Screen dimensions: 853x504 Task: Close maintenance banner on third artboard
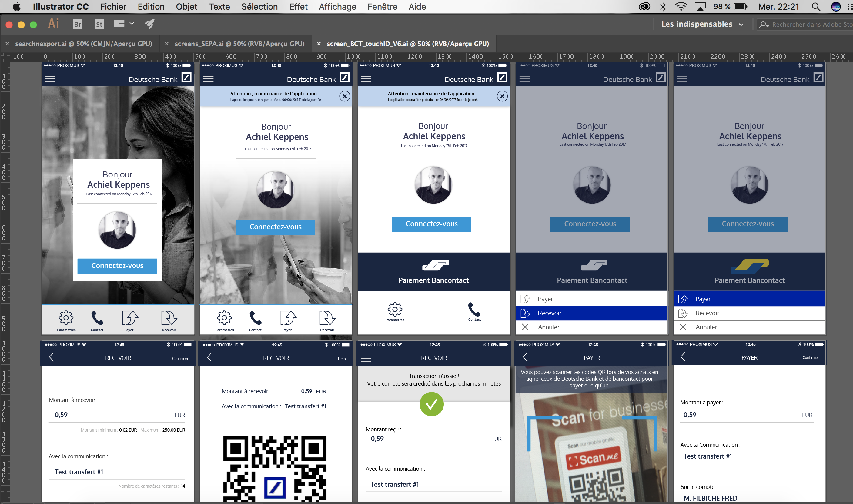coord(502,96)
